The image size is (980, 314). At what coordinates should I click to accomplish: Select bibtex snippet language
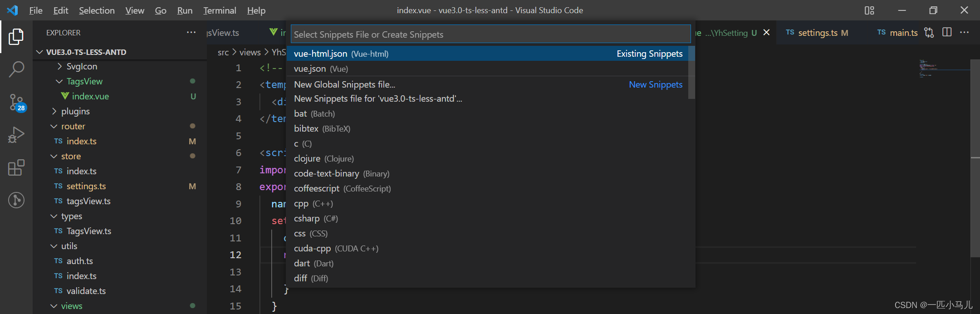(488, 128)
